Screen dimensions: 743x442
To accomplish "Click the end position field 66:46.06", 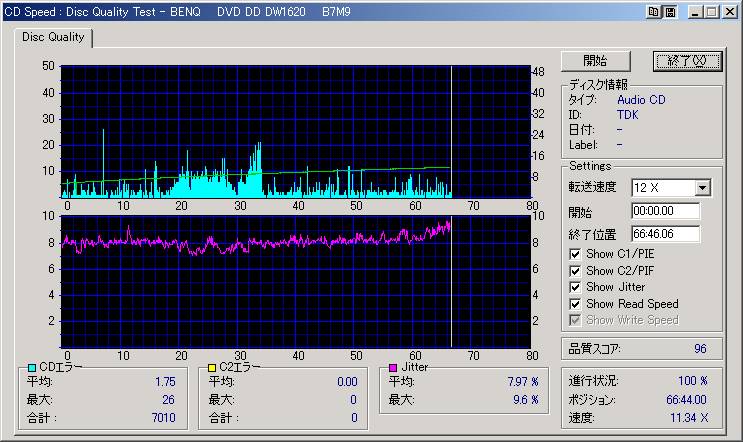I will (665, 234).
